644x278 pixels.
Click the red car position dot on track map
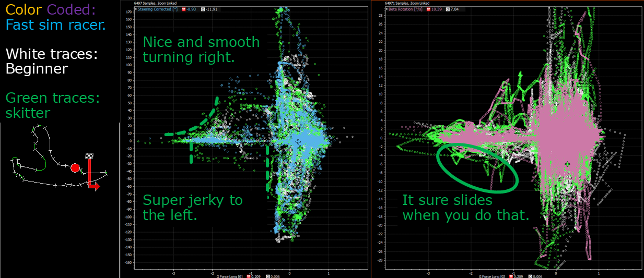[x=75, y=168]
